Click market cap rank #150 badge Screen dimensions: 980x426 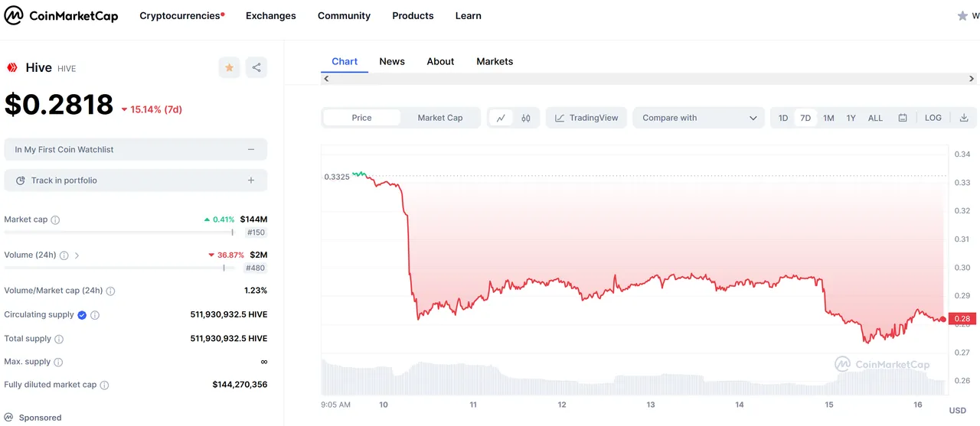coord(256,233)
